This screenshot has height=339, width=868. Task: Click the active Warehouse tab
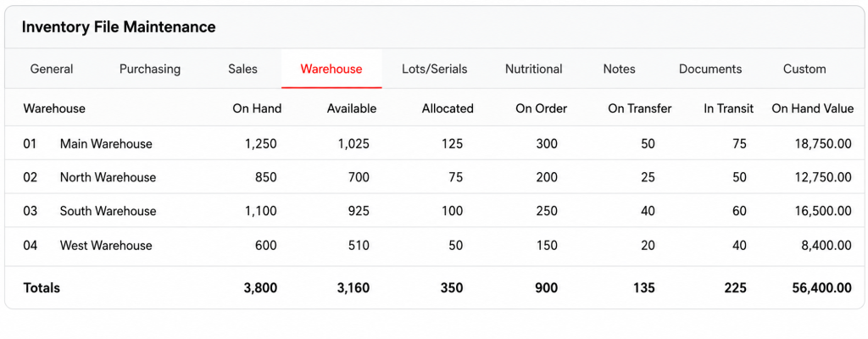(331, 69)
